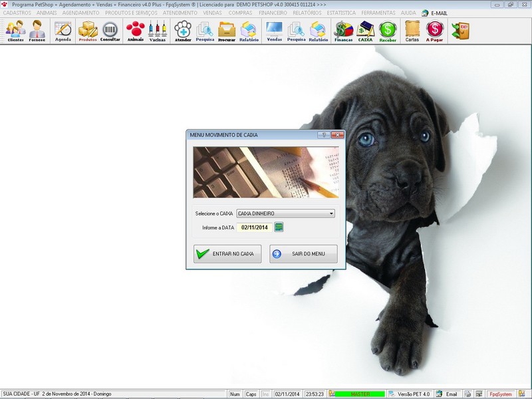532x399 pixels.
Task: Open the CADASTROS menu
Action: click(17, 13)
